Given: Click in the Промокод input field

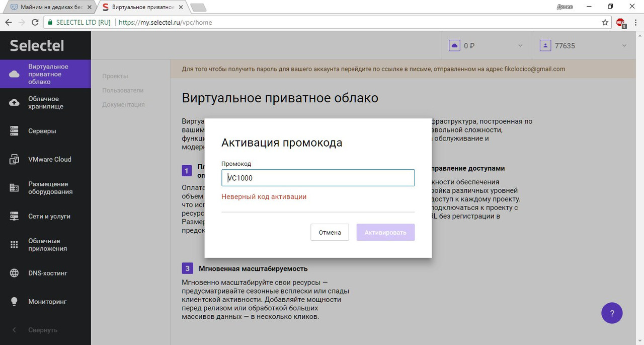Looking at the screenshot, I should 318,178.
